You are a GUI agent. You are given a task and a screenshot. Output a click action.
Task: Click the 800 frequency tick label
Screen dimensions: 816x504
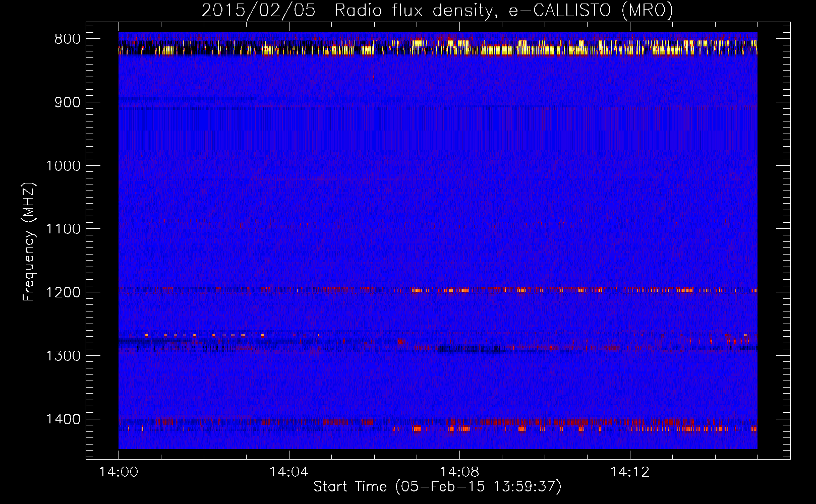(67, 39)
